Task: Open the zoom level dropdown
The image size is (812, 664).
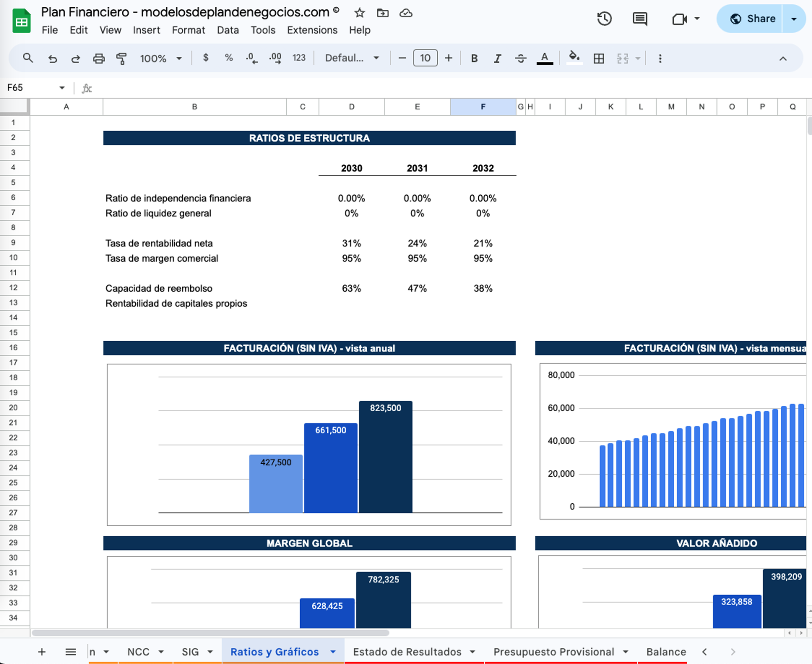Action: pyautogui.click(x=161, y=58)
